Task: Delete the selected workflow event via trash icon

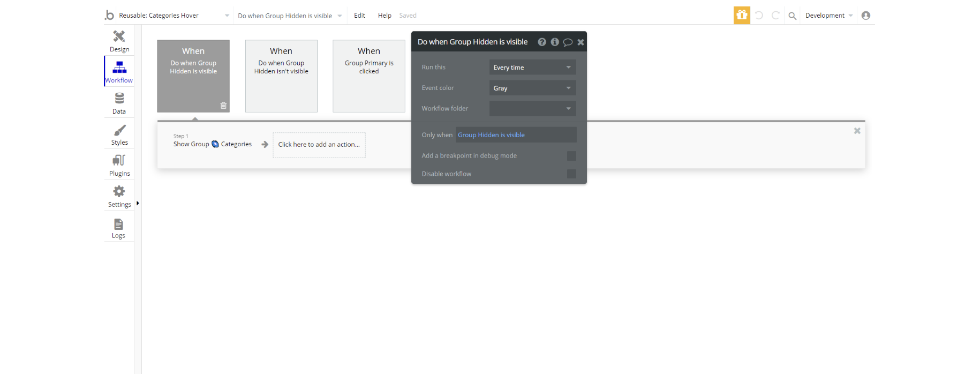Action: pyautogui.click(x=223, y=106)
